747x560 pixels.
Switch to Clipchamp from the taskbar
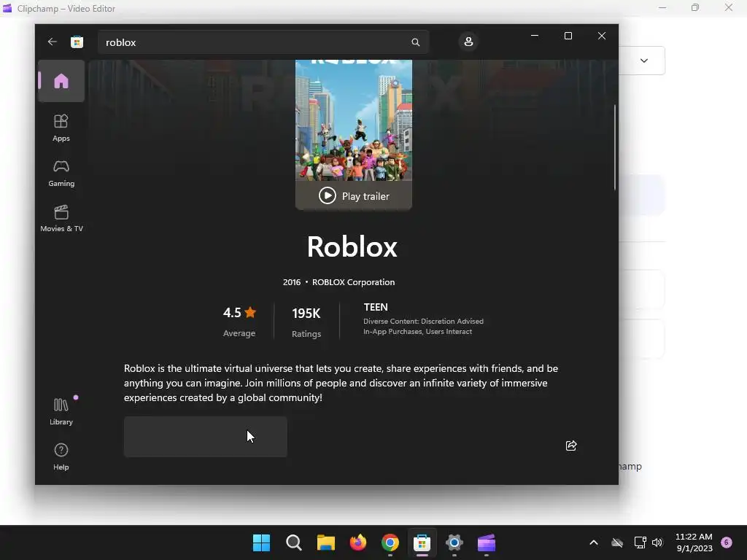click(487, 542)
